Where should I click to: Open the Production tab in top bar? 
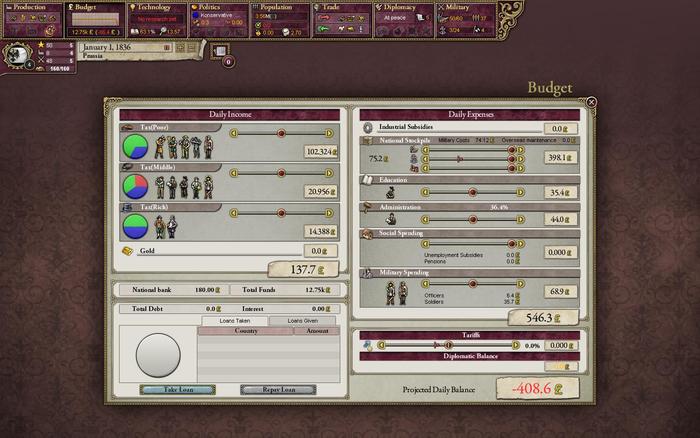(x=33, y=21)
